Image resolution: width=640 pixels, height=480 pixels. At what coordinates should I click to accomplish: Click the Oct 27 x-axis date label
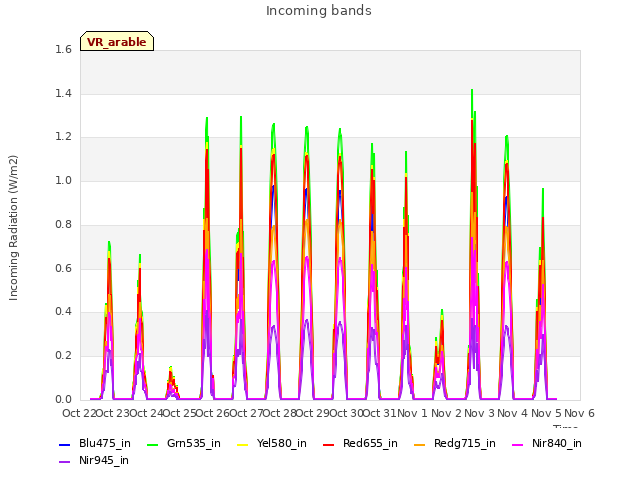(246, 413)
